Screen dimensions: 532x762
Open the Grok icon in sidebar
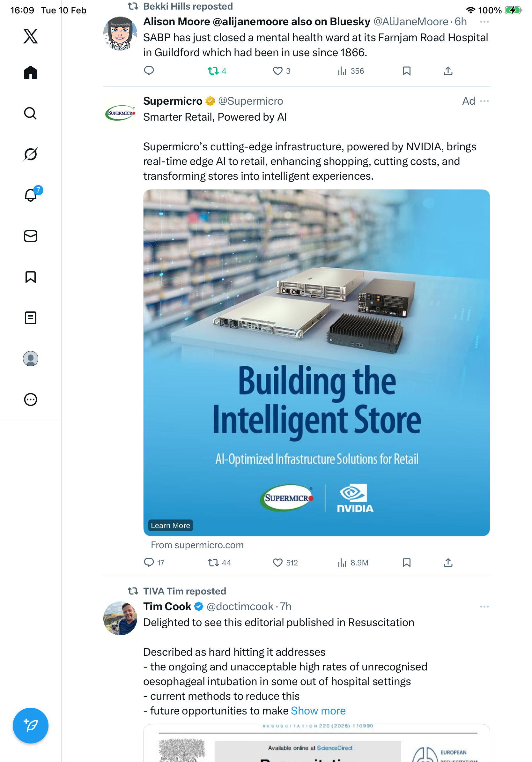[x=31, y=154]
